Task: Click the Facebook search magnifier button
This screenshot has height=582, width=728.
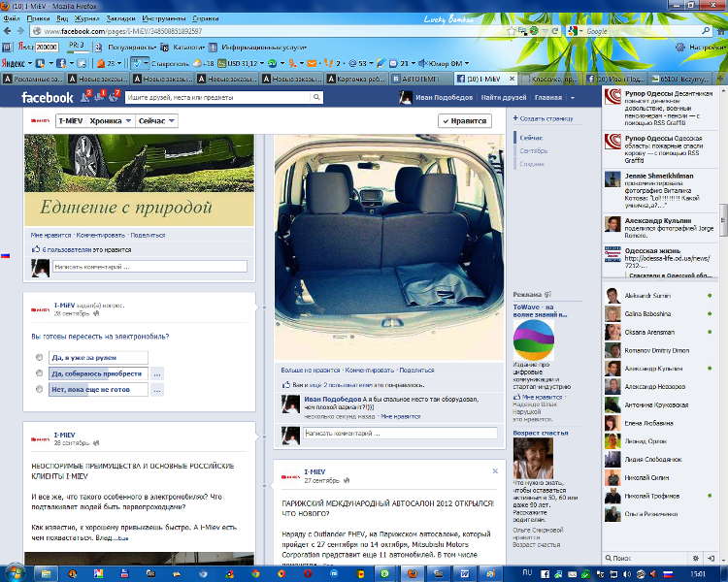Action: pyautogui.click(x=316, y=97)
